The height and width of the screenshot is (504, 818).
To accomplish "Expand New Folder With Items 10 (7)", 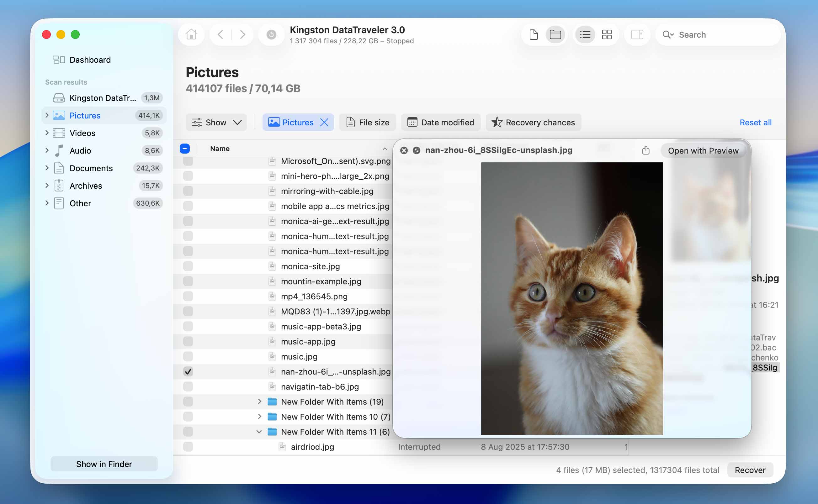I will click(x=259, y=416).
